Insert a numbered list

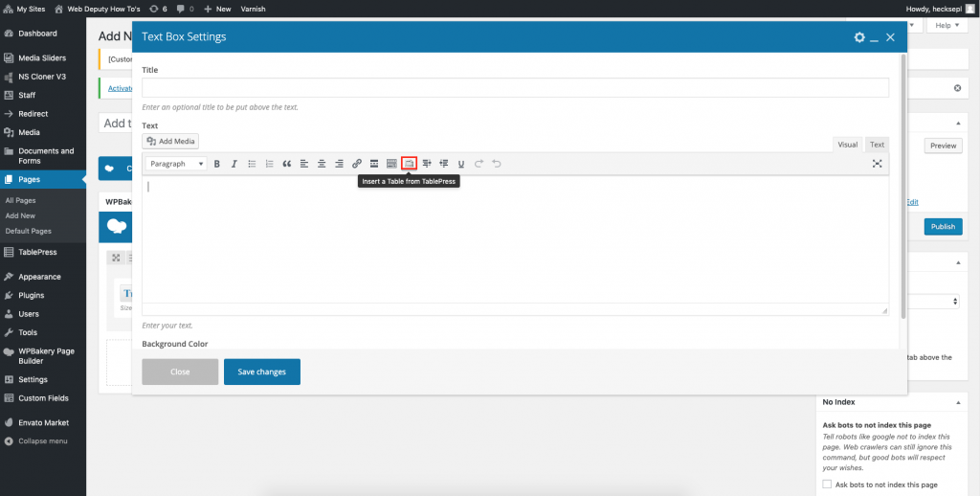[269, 164]
